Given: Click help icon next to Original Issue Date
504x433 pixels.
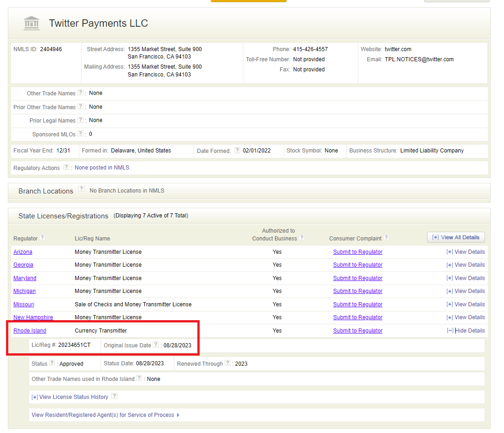Looking at the screenshot, I should pyautogui.click(x=156, y=345).
